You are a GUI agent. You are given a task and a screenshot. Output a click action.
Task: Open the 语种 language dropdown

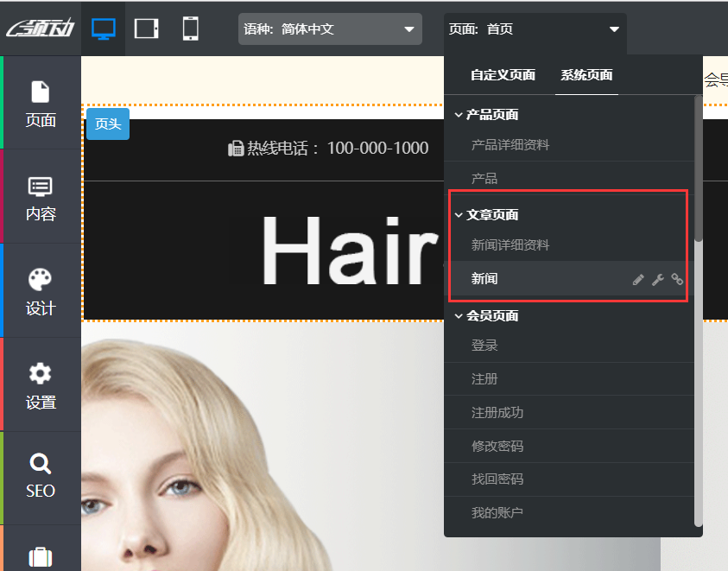[330, 29]
